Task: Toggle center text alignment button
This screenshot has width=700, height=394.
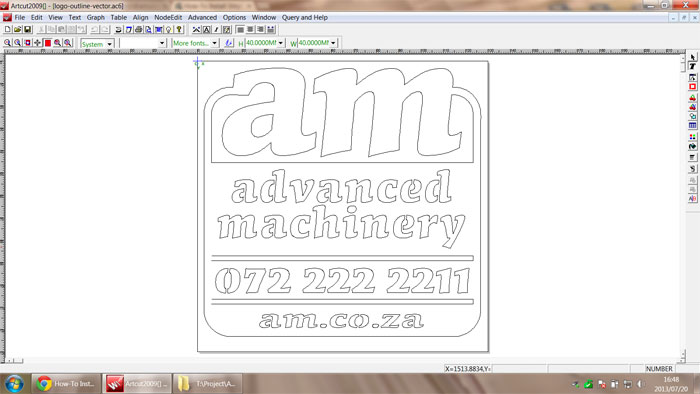Action: (250, 29)
